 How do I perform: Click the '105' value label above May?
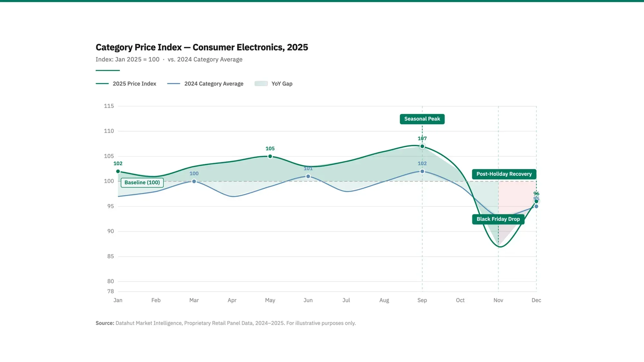point(270,149)
